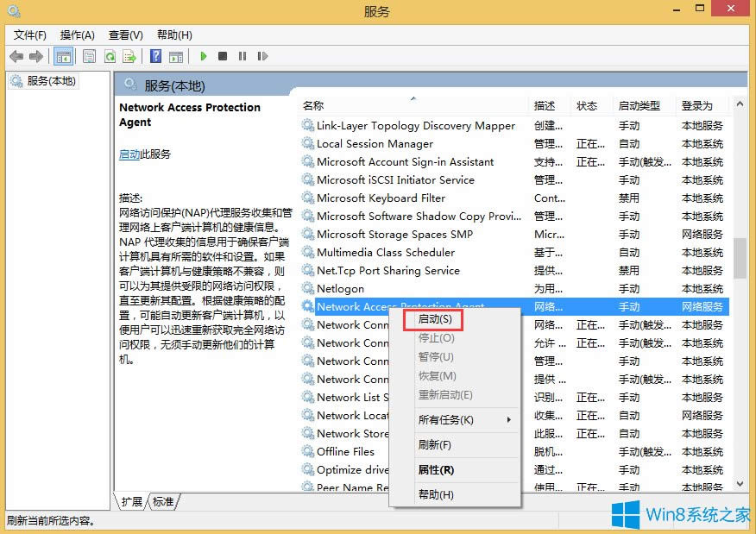This screenshot has width=756, height=534.
Task: Click the export list toolbar icon
Action: pos(130,56)
